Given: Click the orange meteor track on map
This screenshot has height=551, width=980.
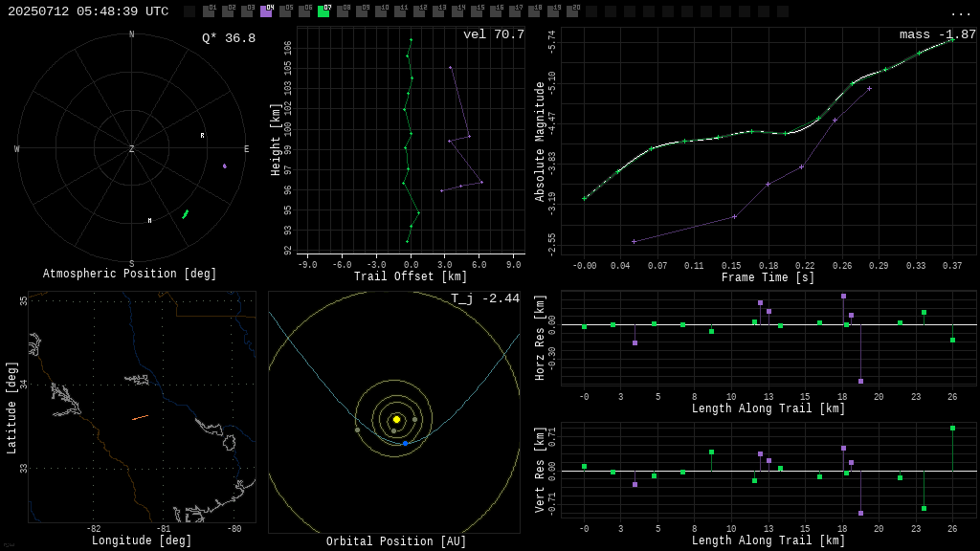Looking at the screenshot, I should click(140, 417).
